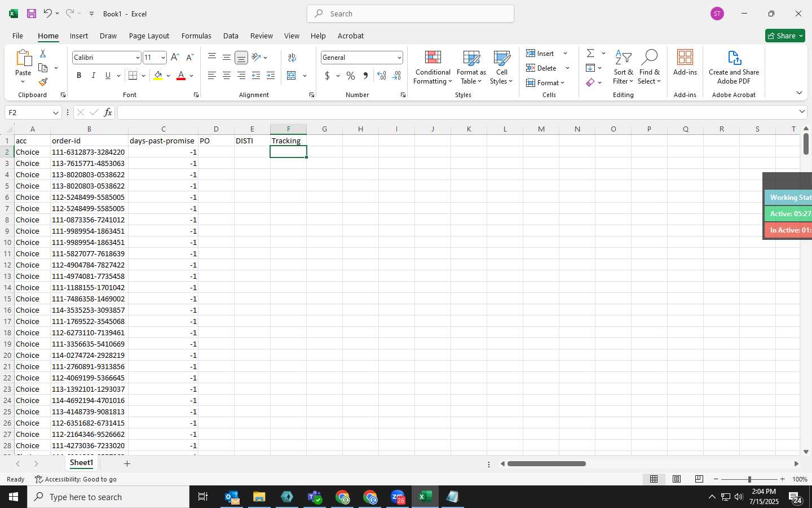Click Merge & Center icon
Viewport: 812px width, 508px height.
pyautogui.click(x=292, y=76)
